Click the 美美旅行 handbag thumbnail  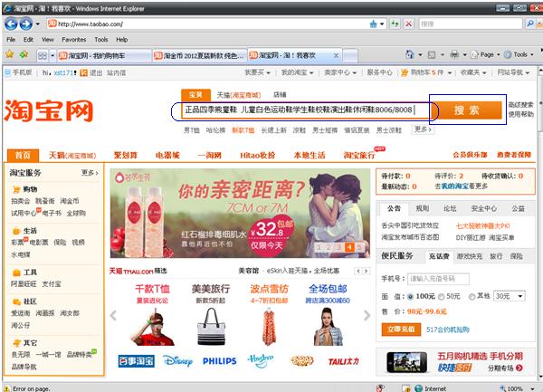point(211,327)
